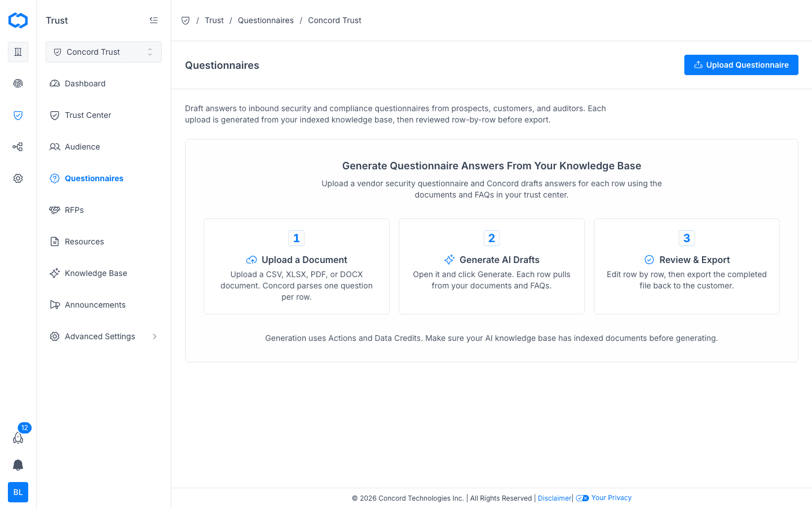The image size is (812, 508).
Task: Click the Concord logo icon
Action: point(18,20)
